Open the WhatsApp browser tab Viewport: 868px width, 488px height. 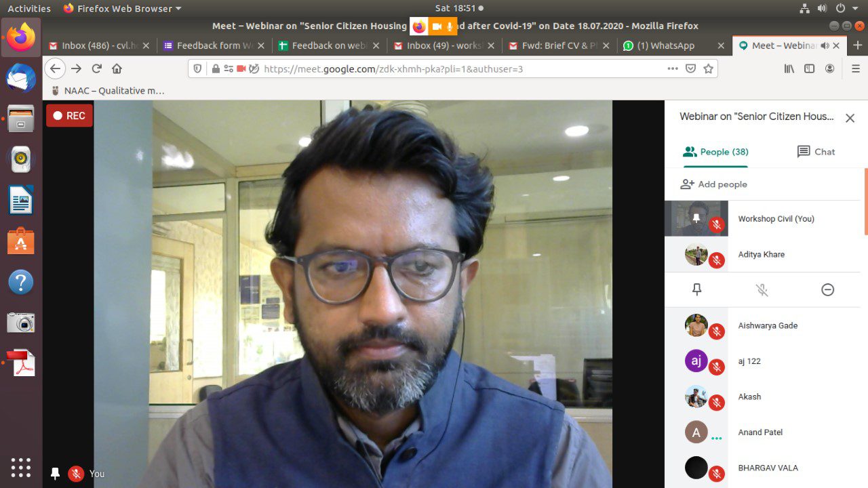tap(665, 45)
